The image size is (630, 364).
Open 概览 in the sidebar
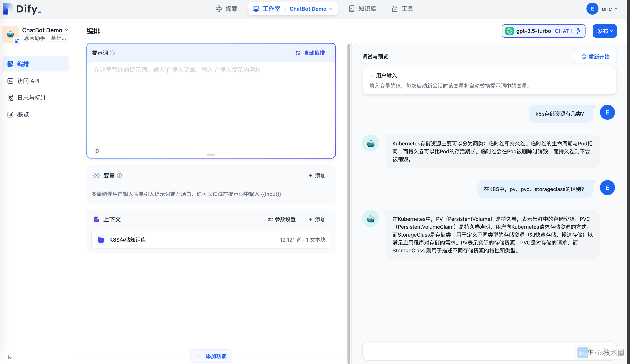35,114
